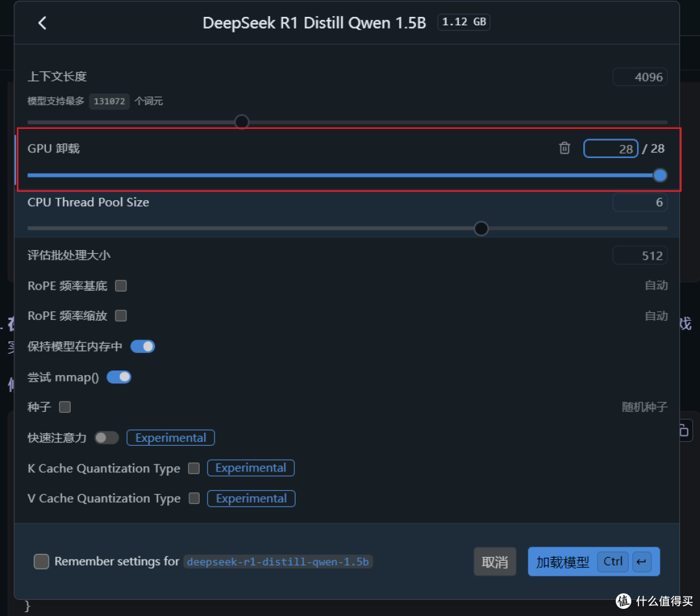Click the 随机种子 label
This screenshot has height=616, width=700.
click(x=644, y=407)
